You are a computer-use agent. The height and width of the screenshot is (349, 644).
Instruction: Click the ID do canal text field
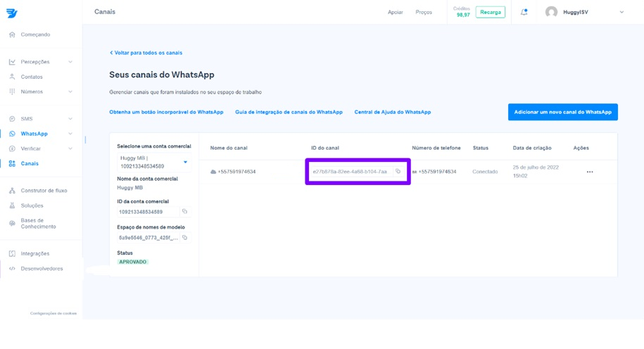pos(352,172)
